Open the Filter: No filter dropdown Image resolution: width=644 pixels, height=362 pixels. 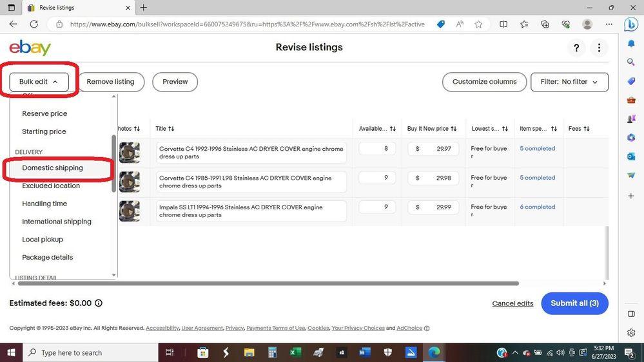569,82
